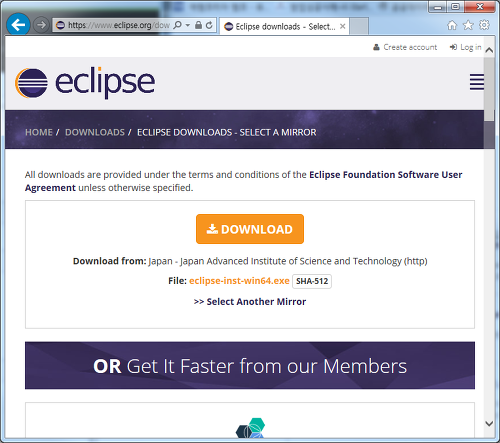This screenshot has width=500, height=443.
Task: Go to DOWNLOADS breadcrumb
Action: pyautogui.click(x=95, y=132)
